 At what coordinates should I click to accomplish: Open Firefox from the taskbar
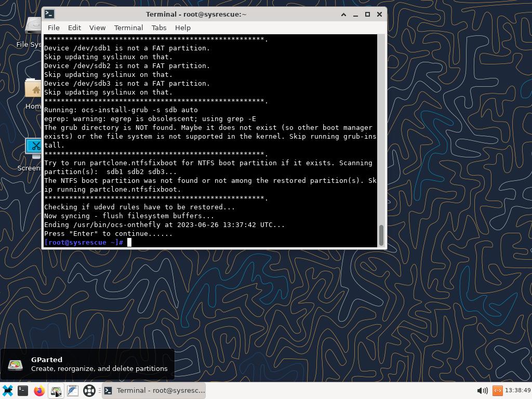click(x=39, y=391)
